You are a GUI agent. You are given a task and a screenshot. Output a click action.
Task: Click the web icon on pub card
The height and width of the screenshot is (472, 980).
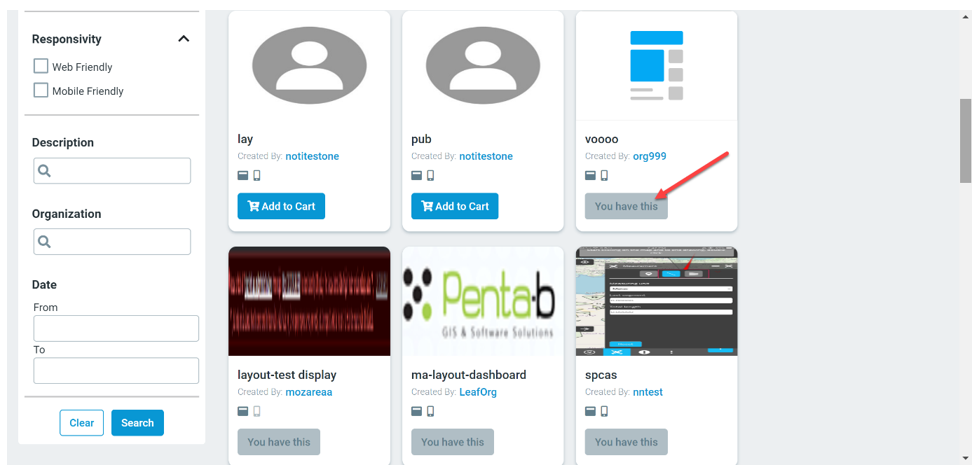pyautogui.click(x=417, y=176)
